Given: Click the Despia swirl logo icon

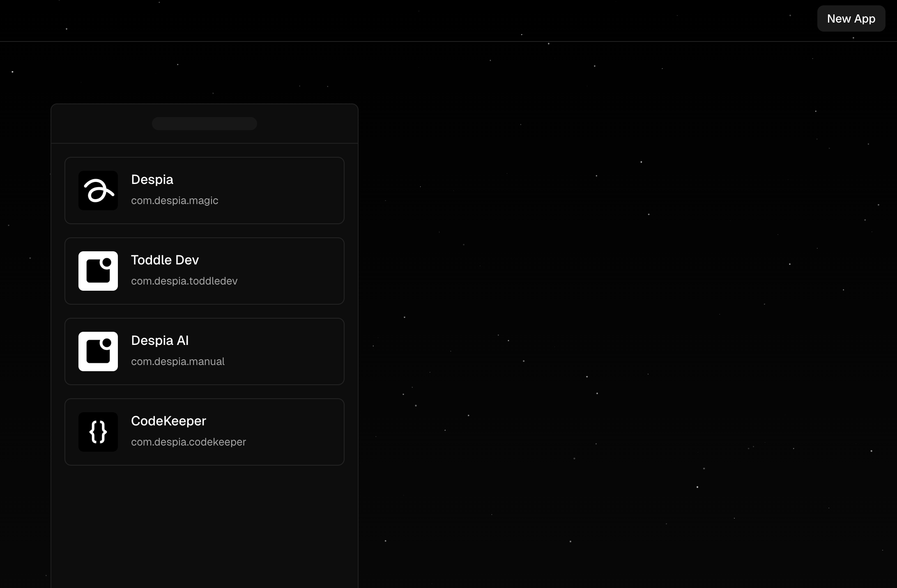Looking at the screenshot, I should (x=98, y=191).
